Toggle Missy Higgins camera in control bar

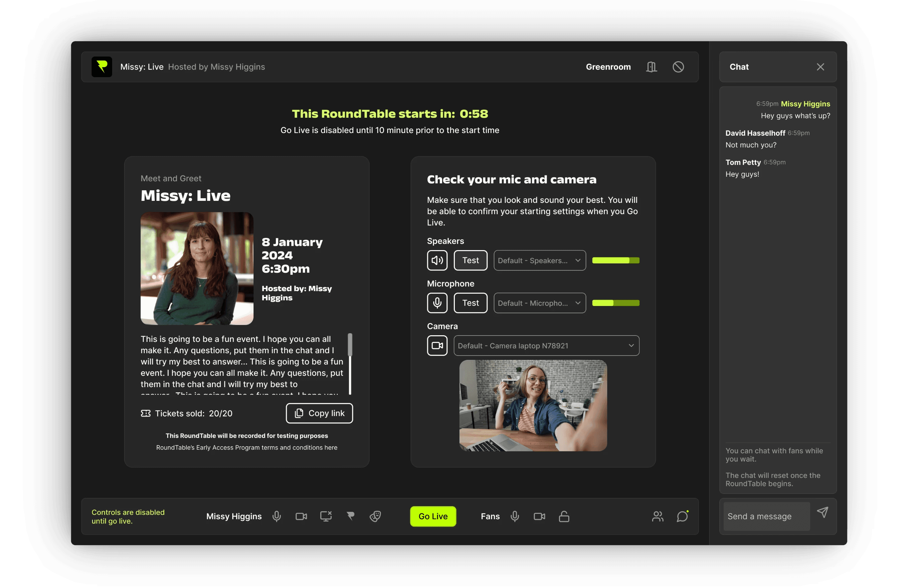pos(301,516)
